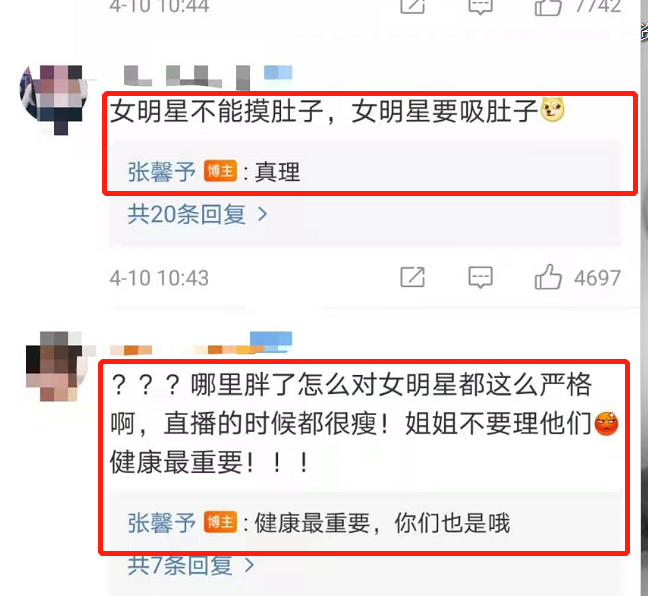This screenshot has width=648, height=596.
Task: Tap the 博主 badge in the 真理 reply
Action: [x=220, y=171]
